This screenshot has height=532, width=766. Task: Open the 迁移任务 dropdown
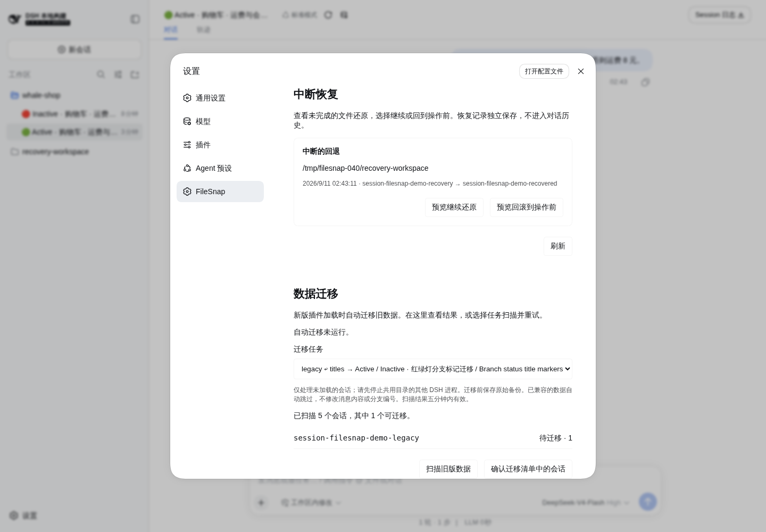point(433,369)
